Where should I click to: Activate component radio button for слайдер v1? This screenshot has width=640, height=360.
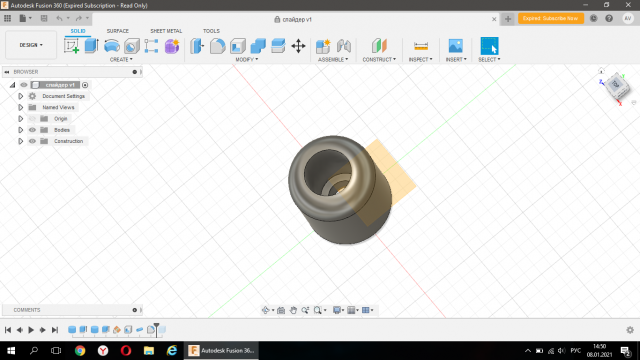[85, 85]
